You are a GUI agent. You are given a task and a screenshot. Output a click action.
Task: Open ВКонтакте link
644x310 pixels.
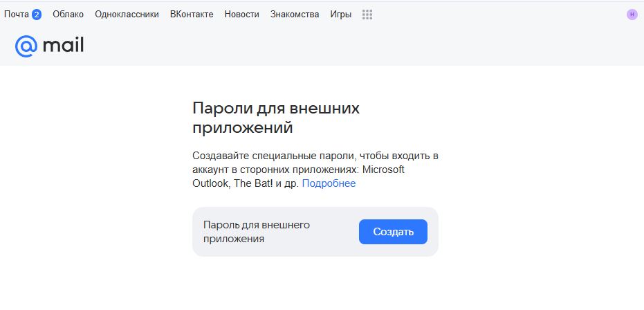click(192, 15)
